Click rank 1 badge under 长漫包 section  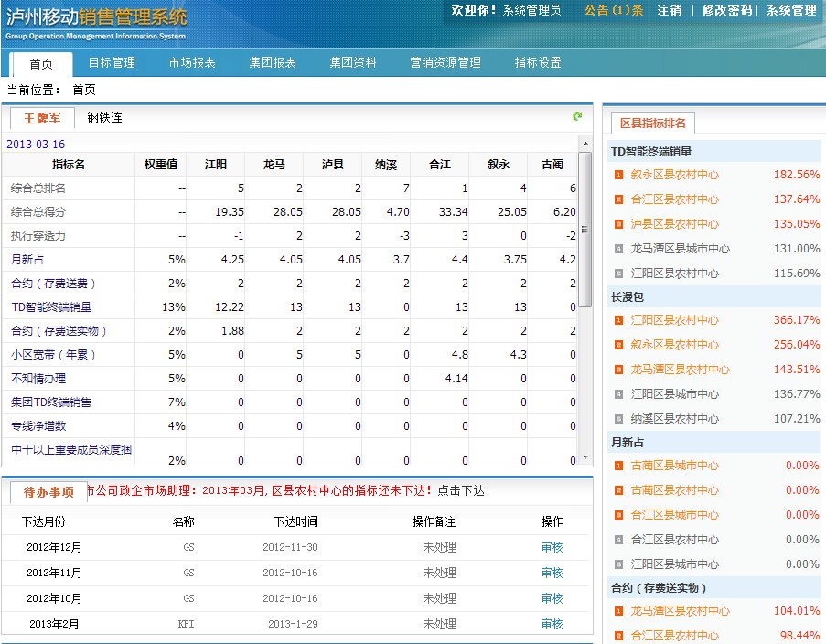[x=618, y=321]
